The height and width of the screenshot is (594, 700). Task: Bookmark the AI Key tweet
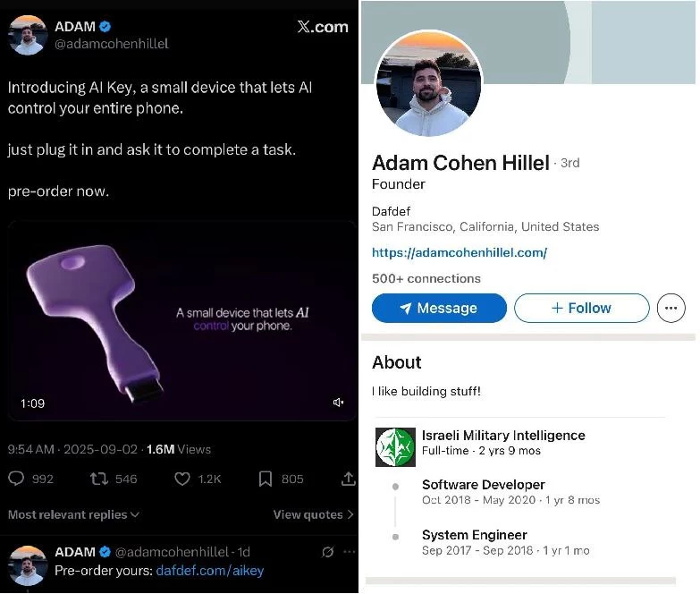(266, 479)
